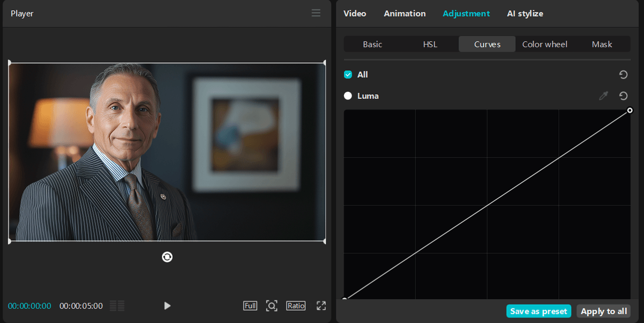The height and width of the screenshot is (323, 644).
Task: Open the Player panel hamburger menu
Action: click(x=316, y=13)
